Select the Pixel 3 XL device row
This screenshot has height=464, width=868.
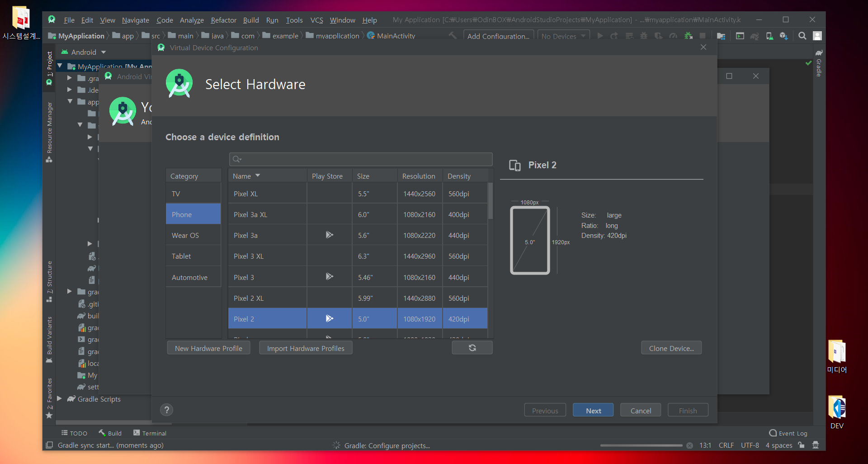(358, 256)
